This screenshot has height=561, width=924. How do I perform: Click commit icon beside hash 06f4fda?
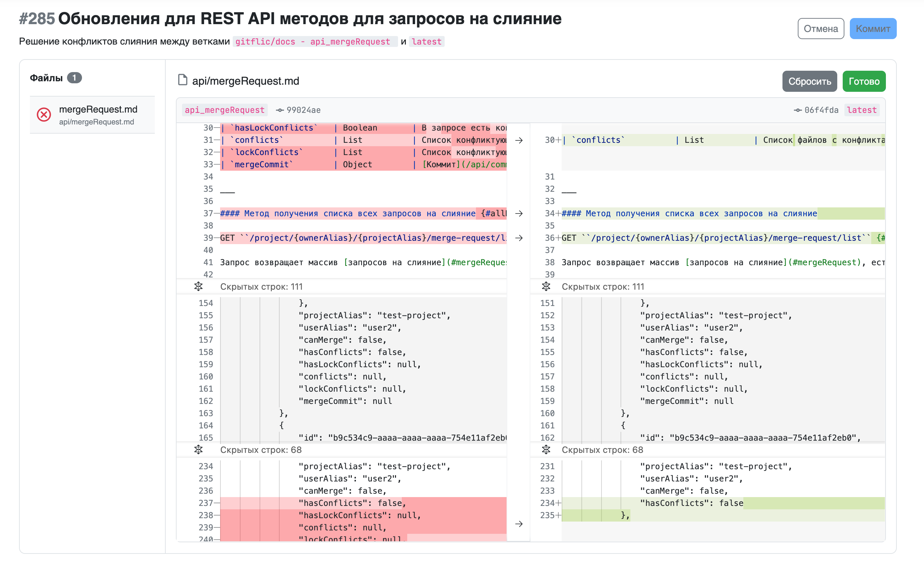pos(798,110)
